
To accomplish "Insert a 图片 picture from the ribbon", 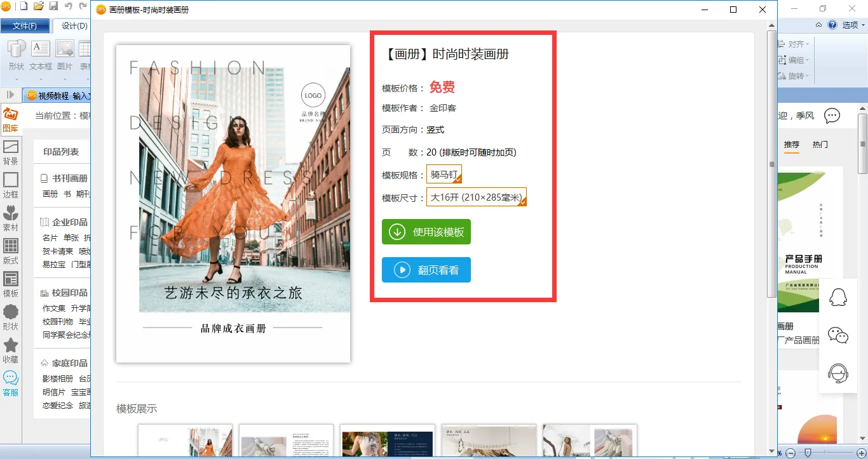I will (65, 55).
